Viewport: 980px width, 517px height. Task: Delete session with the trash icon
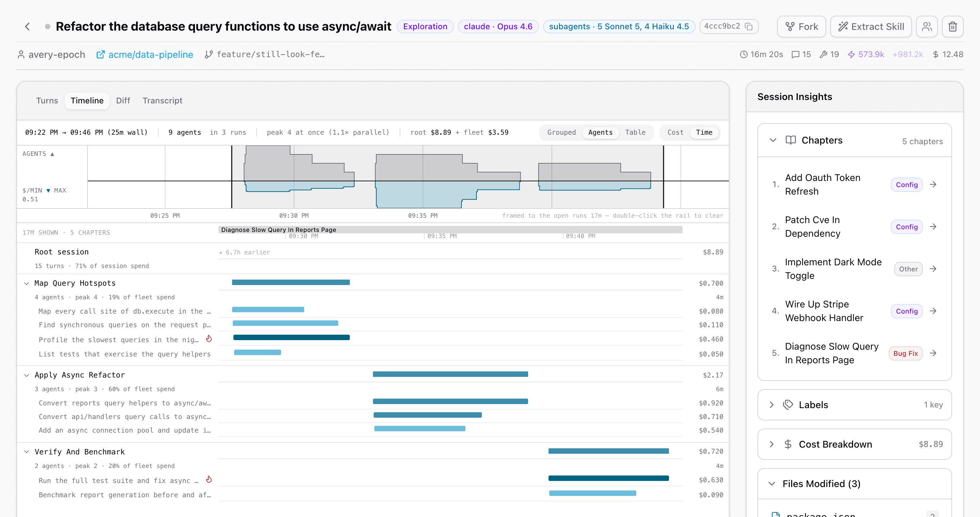tap(953, 27)
